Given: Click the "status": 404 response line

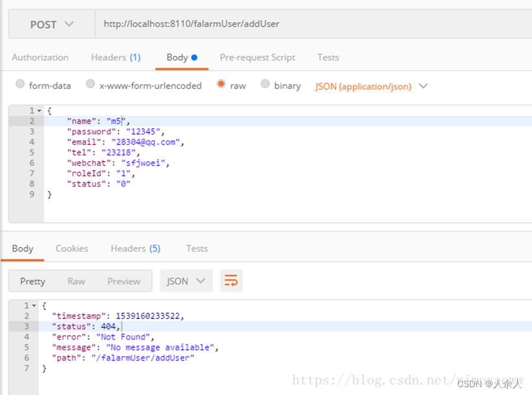Looking at the screenshot, I should [x=86, y=326].
